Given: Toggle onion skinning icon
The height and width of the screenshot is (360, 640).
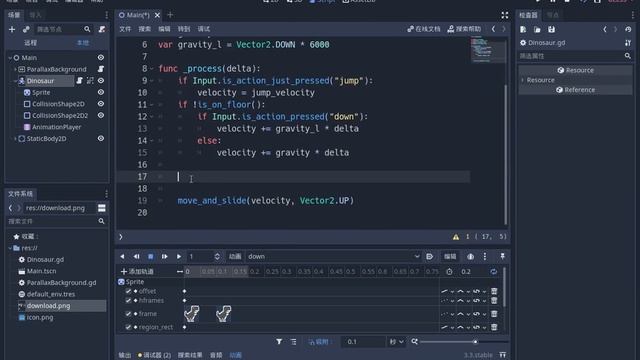Looking at the screenshot, I should [471, 256].
